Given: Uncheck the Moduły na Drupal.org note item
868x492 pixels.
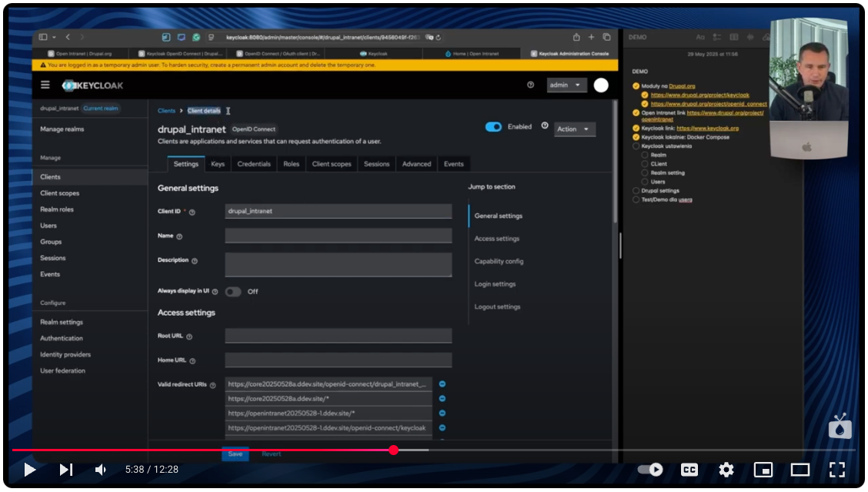Looking at the screenshot, I should coord(636,86).
